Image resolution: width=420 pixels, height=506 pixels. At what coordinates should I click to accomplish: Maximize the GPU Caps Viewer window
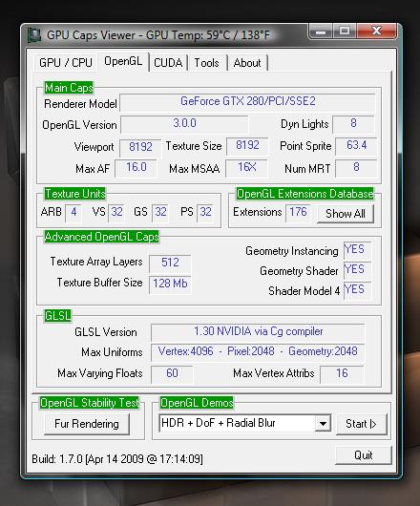point(345,32)
